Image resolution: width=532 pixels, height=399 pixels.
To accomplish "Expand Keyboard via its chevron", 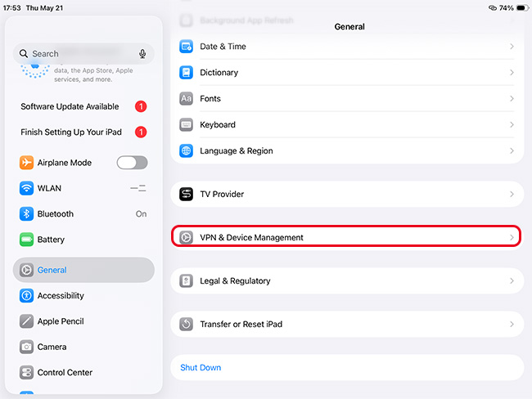I will click(512, 125).
